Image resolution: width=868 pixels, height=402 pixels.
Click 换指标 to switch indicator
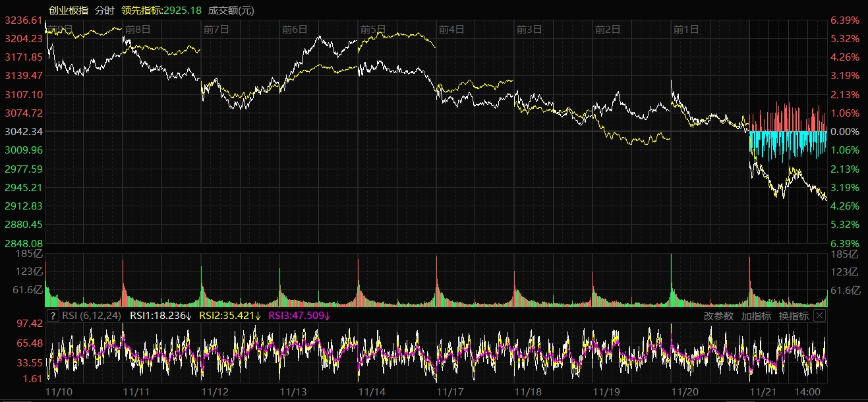794,316
